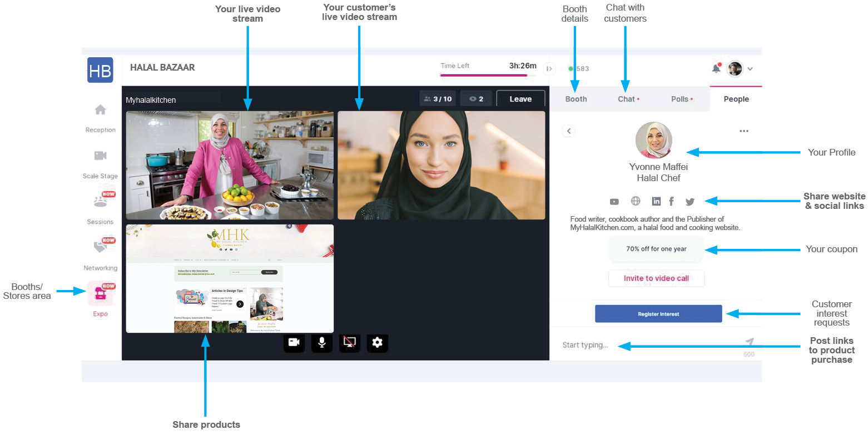Click the 70% off for one year coupon

(x=657, y=249)
